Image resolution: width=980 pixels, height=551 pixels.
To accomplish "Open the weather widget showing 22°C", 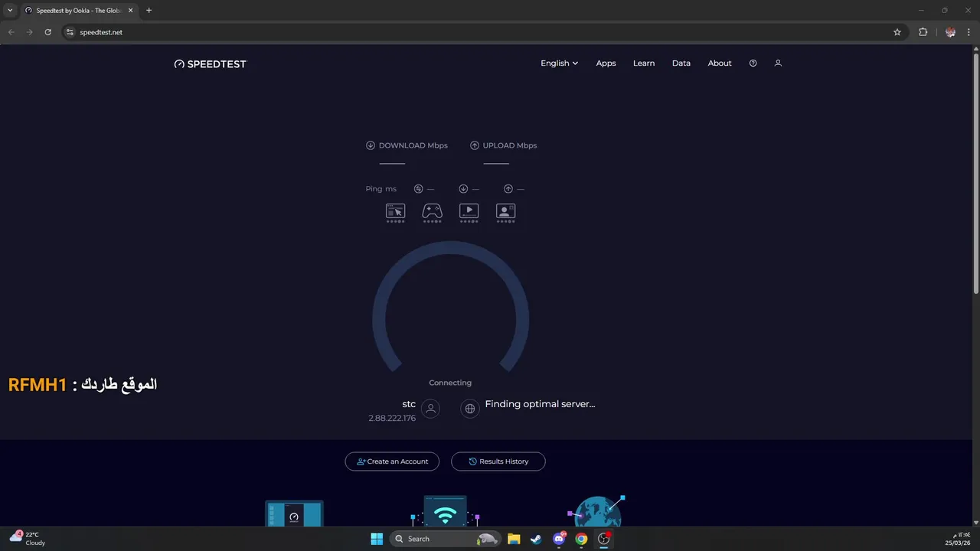I will pos(28,539).
